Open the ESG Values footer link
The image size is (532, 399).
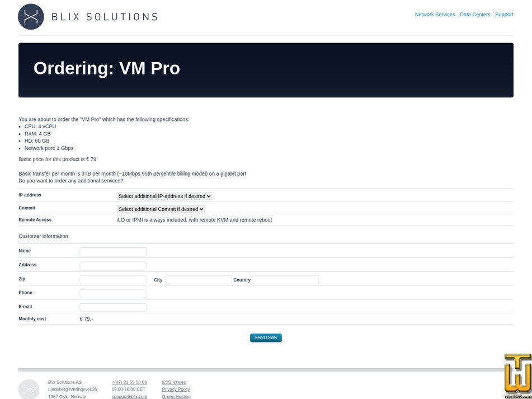click(x=174, y=382)
